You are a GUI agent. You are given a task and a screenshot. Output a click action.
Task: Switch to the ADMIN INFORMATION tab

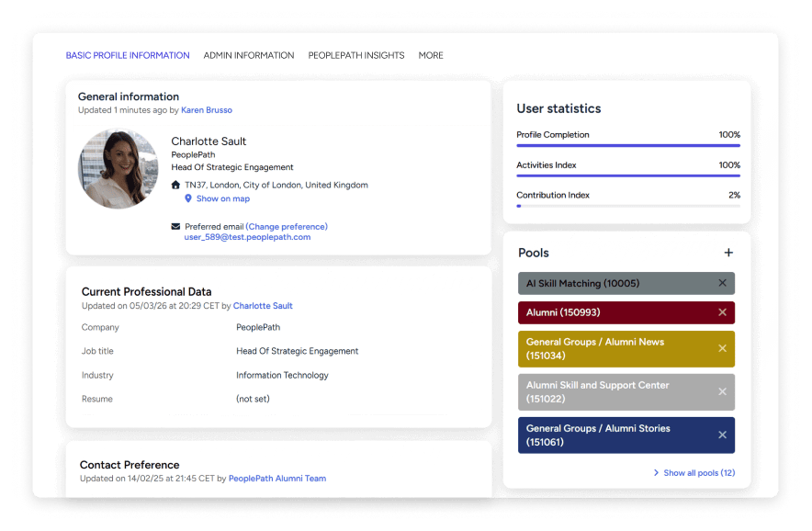point(249,55)
